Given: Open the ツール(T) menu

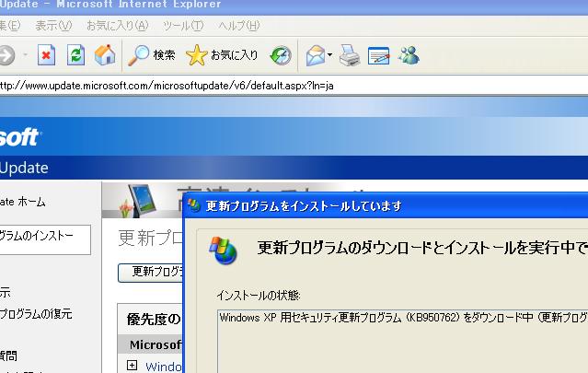Looking at the screenshot, I should pos(183,26).
